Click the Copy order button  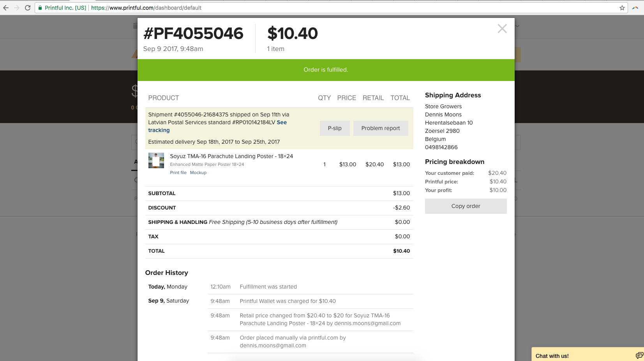click(x=466, y=206)
